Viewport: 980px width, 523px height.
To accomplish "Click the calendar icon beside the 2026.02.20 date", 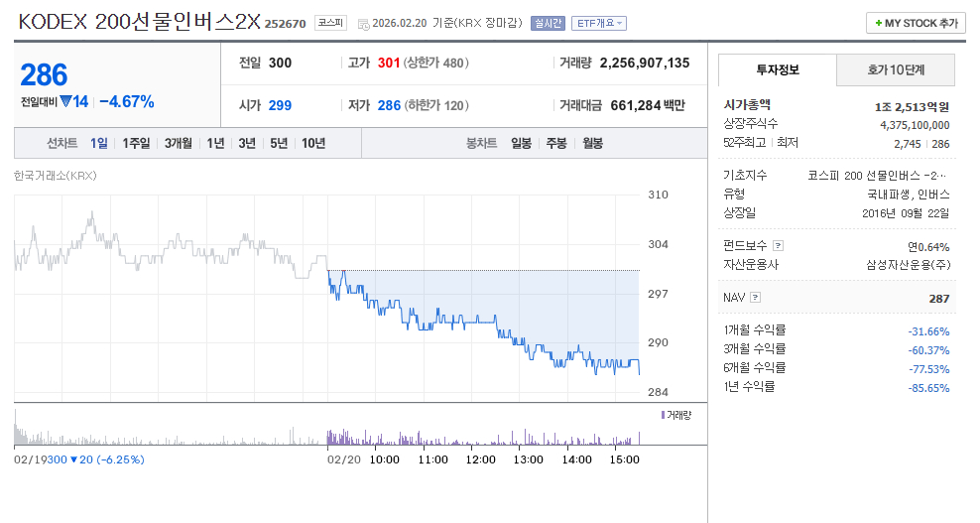I will click(363, 23).
